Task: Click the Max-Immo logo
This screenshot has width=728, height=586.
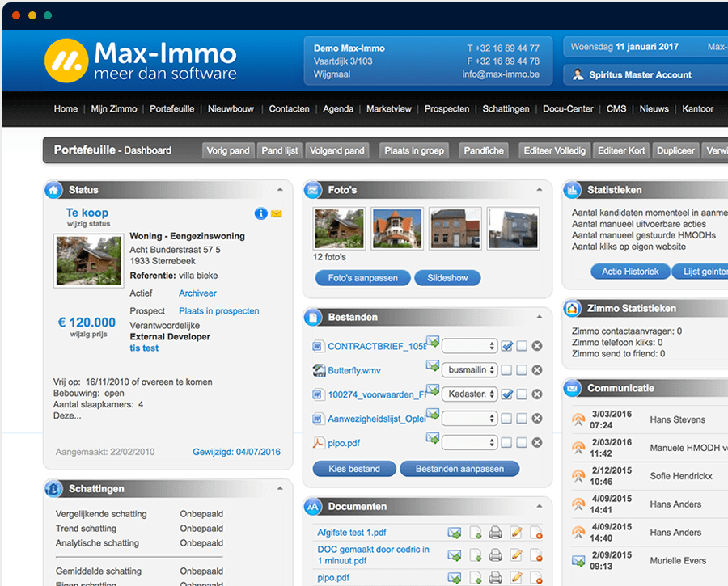Action: [141, 61]
